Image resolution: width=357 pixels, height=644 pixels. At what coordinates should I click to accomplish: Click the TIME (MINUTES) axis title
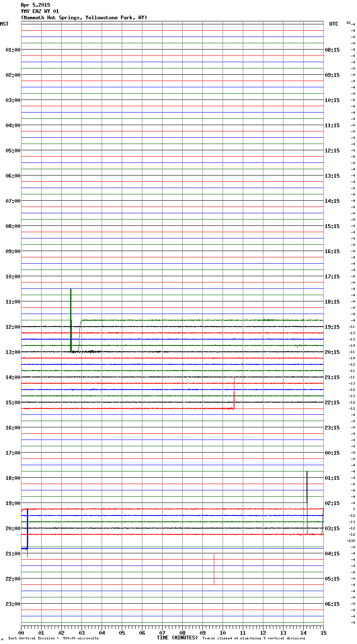pos(177,638)
